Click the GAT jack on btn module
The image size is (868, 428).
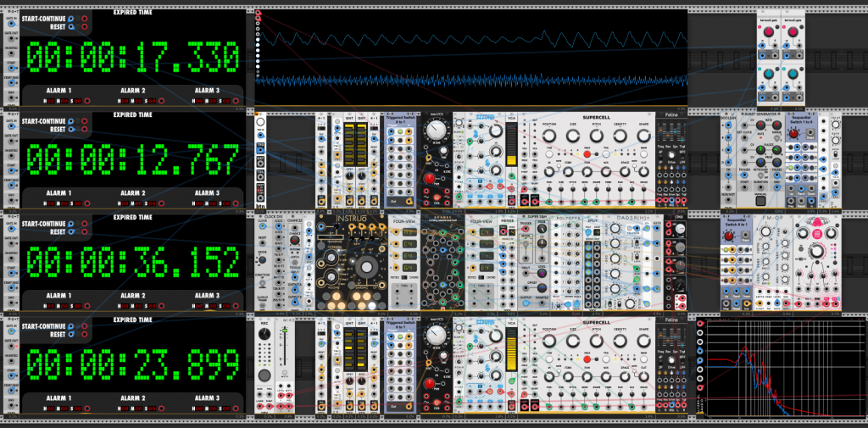(x=260, y=164)
